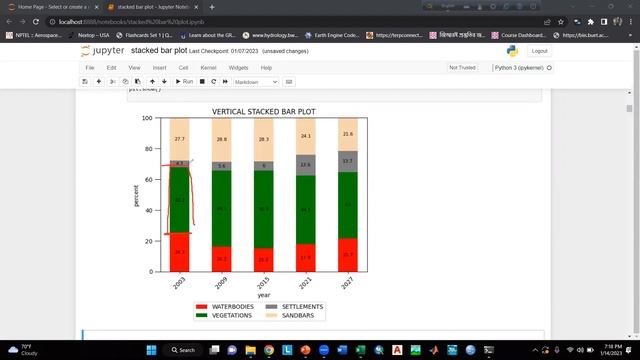
Task: Move selected cell up arrow
Action: click(x=152, y=82)
